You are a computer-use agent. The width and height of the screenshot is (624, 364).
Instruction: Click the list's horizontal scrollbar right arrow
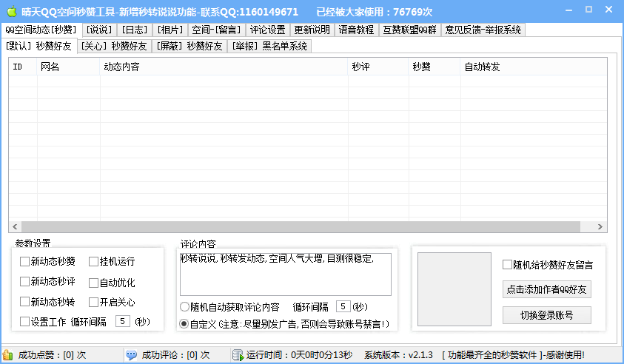coord(602,227)
